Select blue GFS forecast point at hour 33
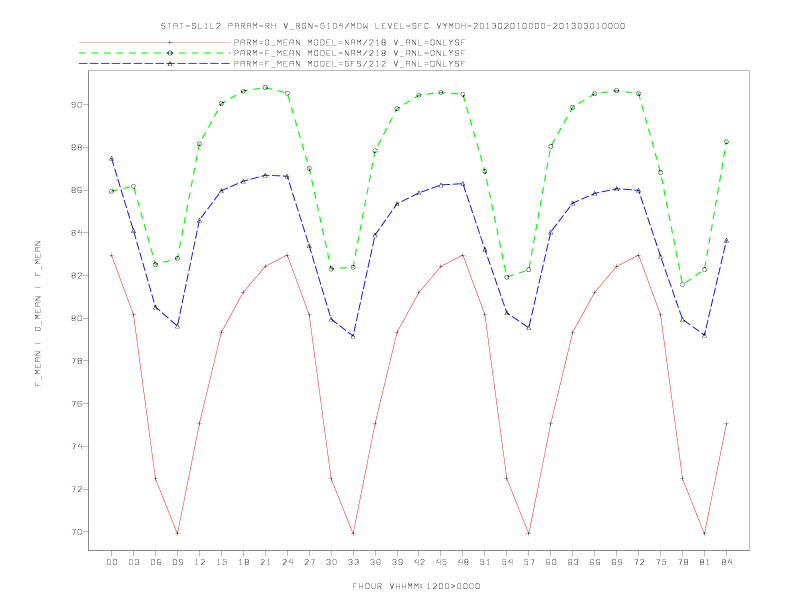The height and width of the screenshot is (612, 792). [x=353, y=336]
